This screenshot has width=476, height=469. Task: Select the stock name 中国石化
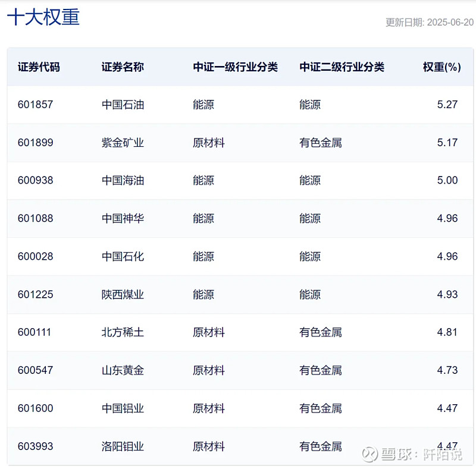point(123,257)
